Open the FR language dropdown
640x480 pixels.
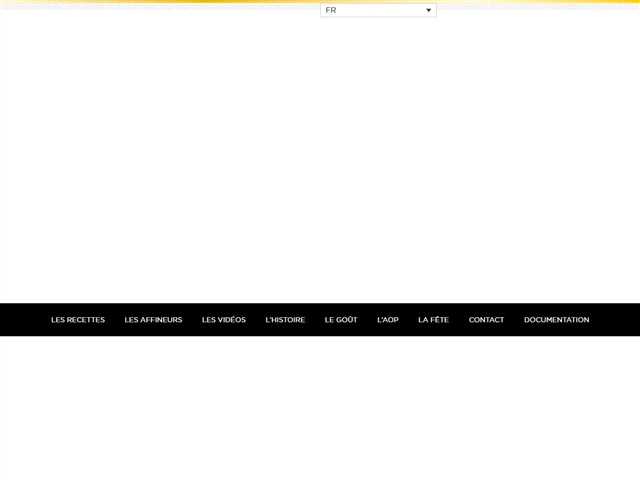click(378, 10)
